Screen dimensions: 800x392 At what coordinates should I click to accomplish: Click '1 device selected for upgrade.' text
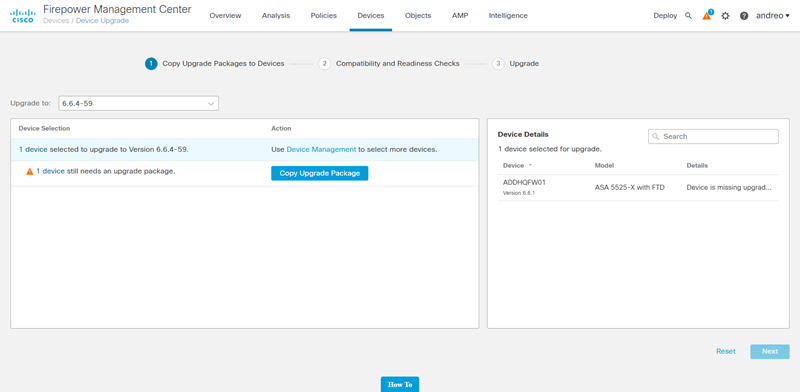coord(550,150)
